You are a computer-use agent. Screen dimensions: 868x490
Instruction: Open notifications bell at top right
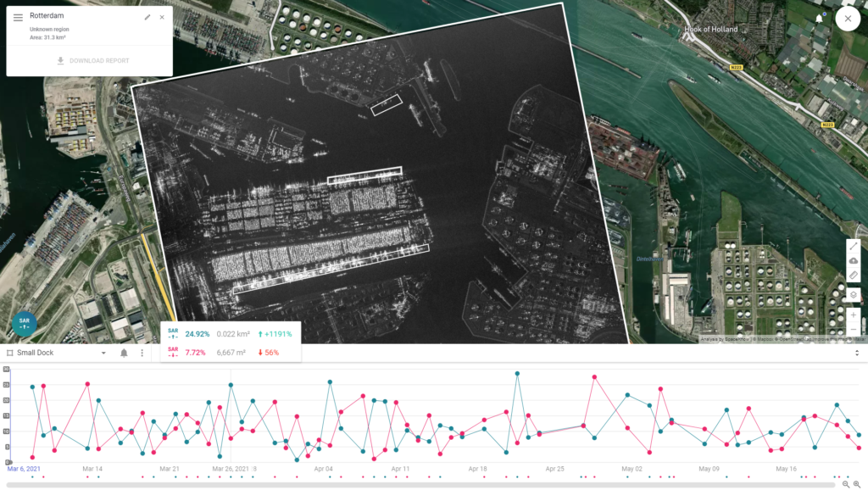(x=820, y=19)
